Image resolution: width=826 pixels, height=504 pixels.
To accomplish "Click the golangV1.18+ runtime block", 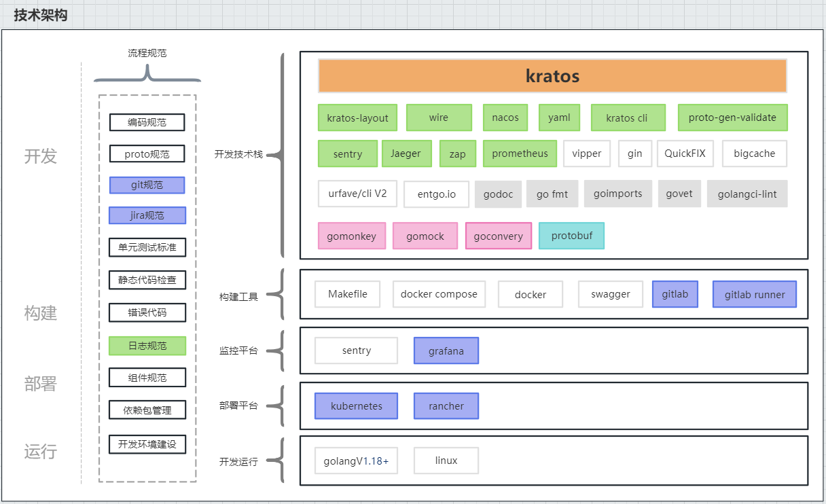I will click(356, 460).
